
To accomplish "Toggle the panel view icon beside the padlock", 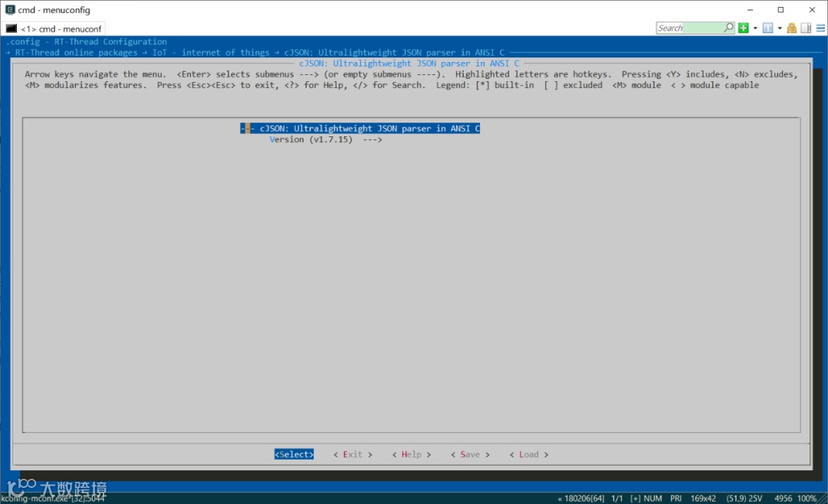I will point(806,28).
